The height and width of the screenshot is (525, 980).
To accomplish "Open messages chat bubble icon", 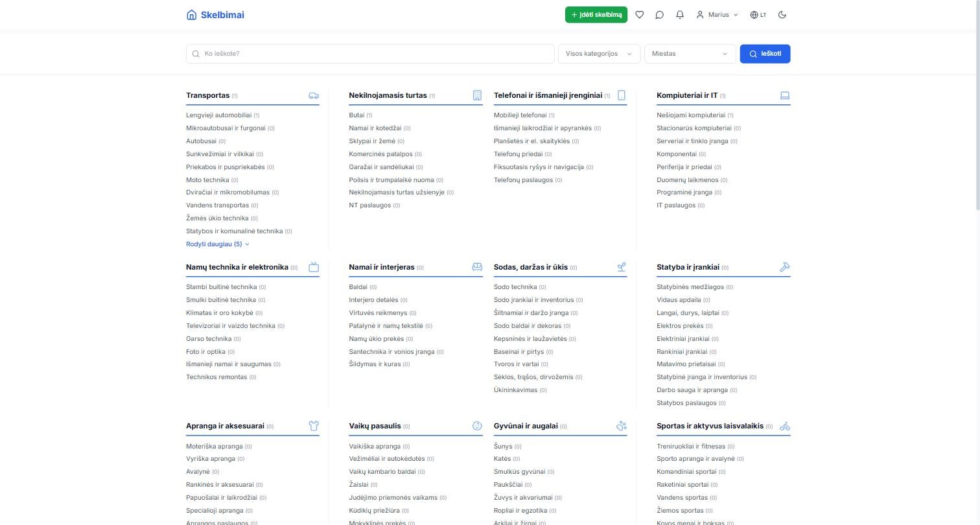I will pyautogui.click(x=659, y=15).
